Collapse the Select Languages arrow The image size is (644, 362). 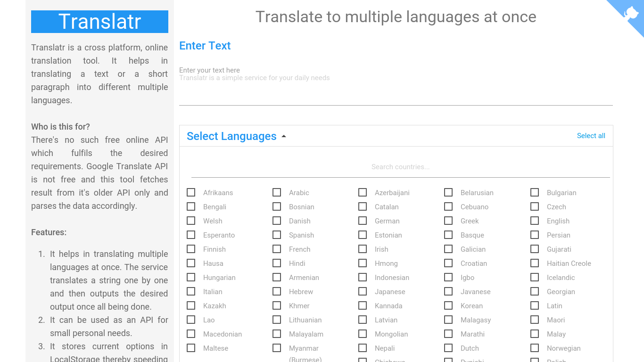(x=284, y=136)
